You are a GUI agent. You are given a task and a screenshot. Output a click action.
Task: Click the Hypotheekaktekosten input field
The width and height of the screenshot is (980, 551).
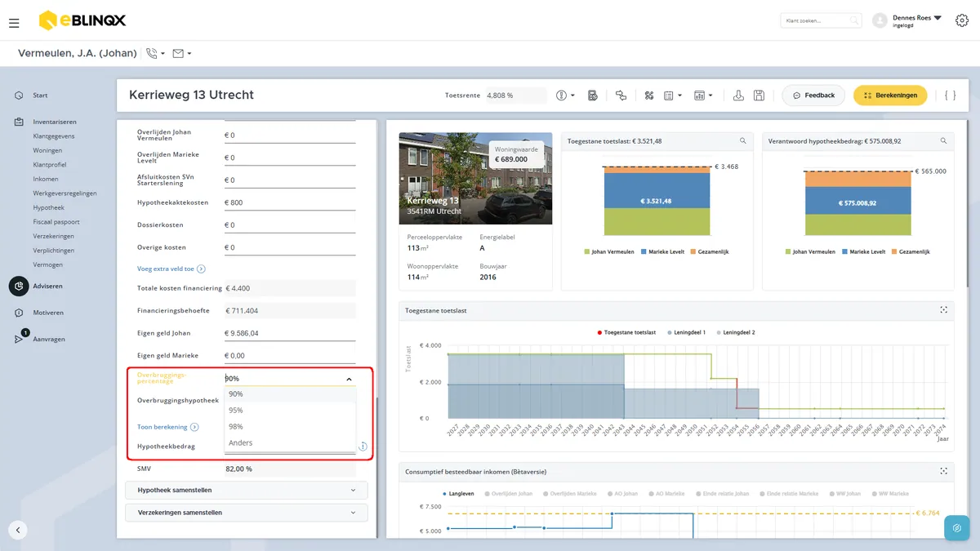tap(290, 202)
